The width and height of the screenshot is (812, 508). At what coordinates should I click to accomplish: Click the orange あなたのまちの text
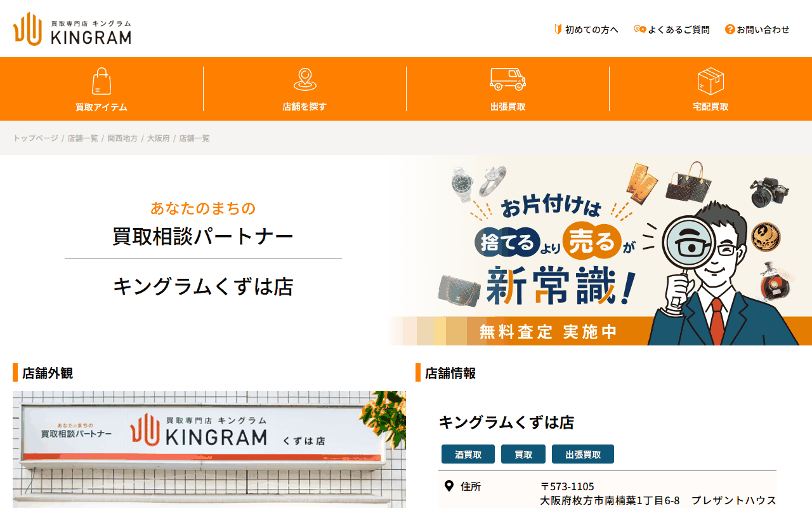click(203, 208)
